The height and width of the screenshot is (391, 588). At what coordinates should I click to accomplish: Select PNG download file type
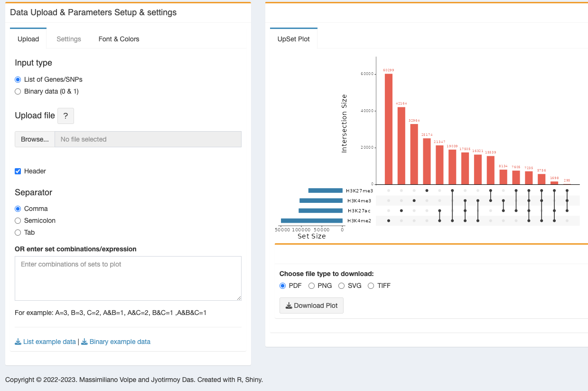(312, 286)
